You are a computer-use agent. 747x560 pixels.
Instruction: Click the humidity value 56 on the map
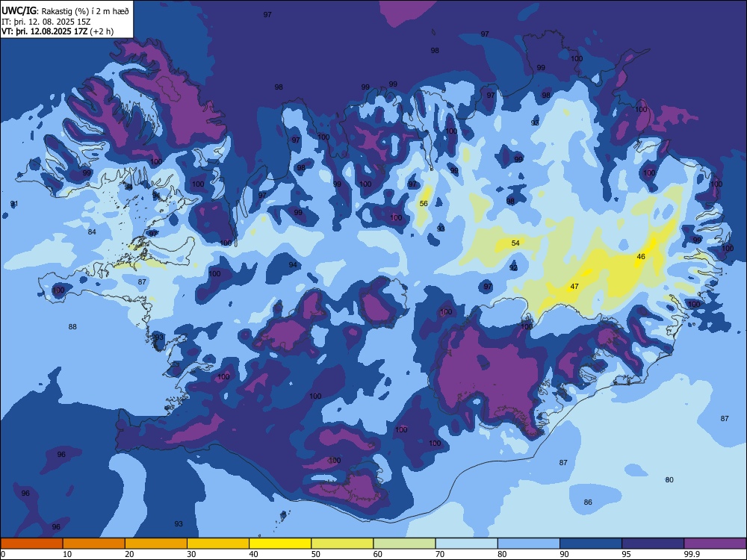tap(424, 204)
